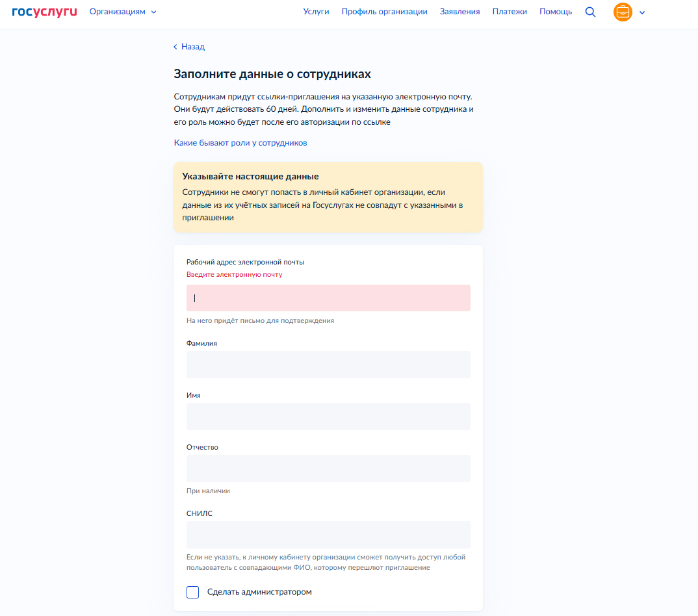Viewport: 698px width, 616px height.
Task: Select the Имя input field
Action: coord(328,416)
